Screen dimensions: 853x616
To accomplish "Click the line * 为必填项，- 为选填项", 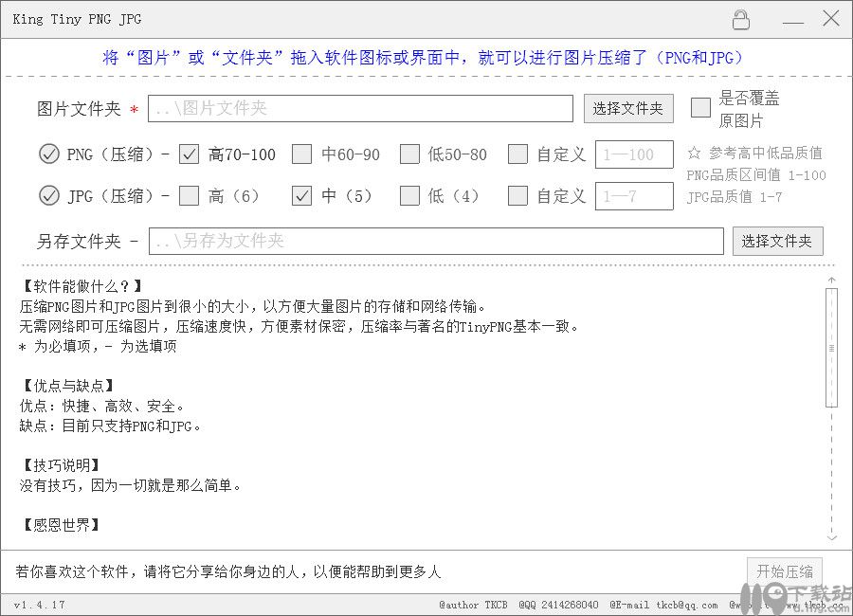I will pyautogui.click(x=98, y=346).
